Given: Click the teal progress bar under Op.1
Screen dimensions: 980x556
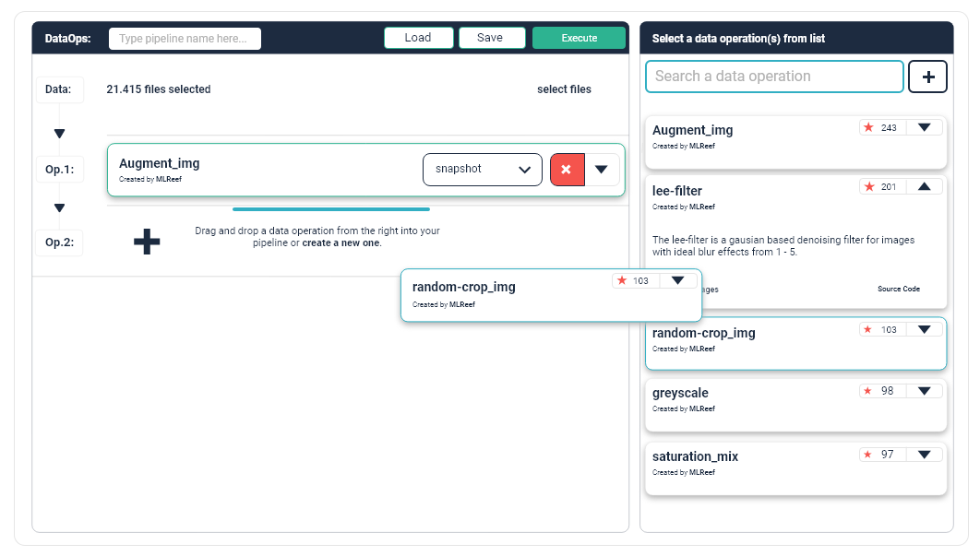Looking at the screenshot, I should click(x=330, y=207).
